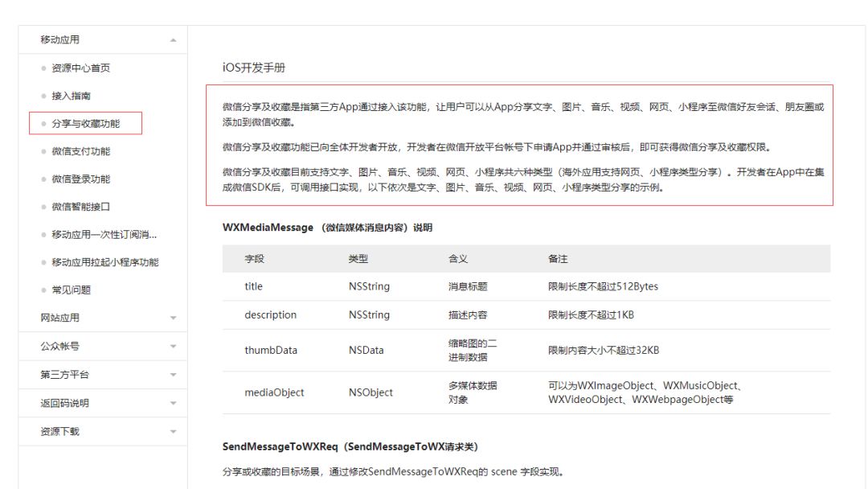This screenshot has width=868, height=489.
Task: Click the 多媒体数据对象 meaning cell
Action: click(x=473, y=392)
